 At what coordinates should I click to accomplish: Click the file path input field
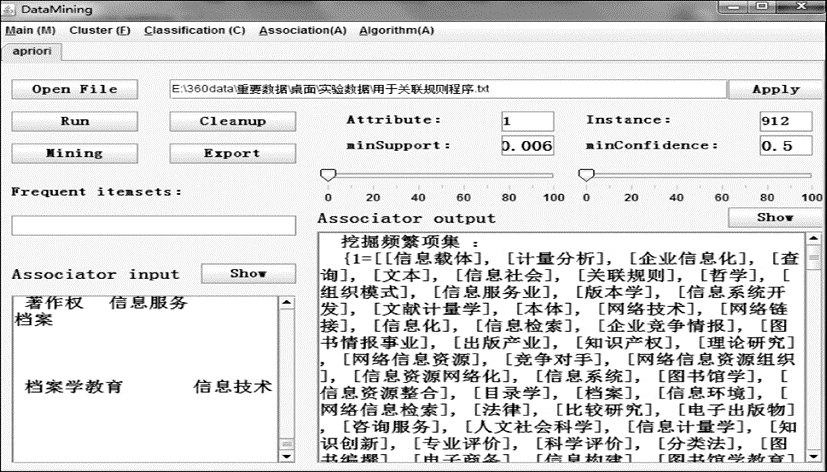pyautogui.click(x=448, y=89)
